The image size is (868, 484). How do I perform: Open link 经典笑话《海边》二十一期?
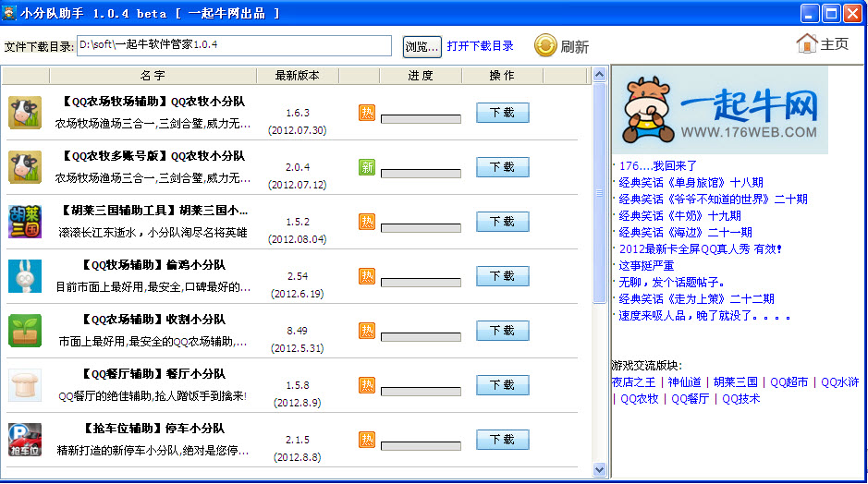click(x=685, y=233)
